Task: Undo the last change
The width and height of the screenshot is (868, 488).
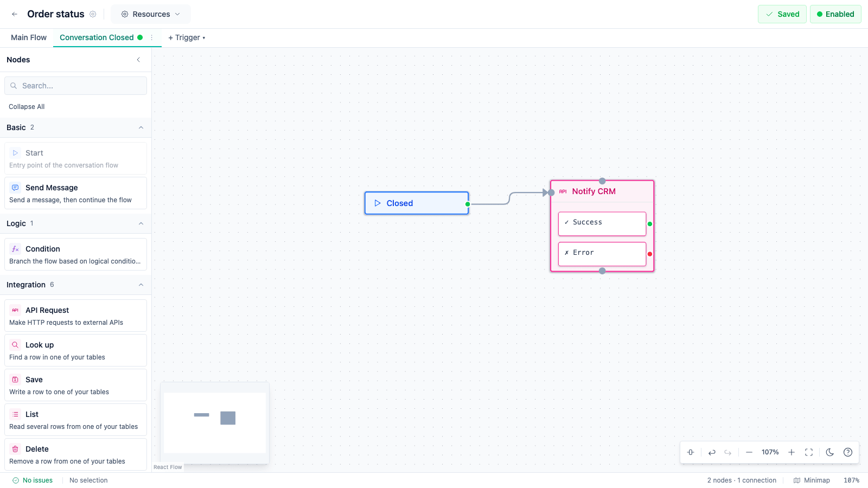Action: pos(712,452)
